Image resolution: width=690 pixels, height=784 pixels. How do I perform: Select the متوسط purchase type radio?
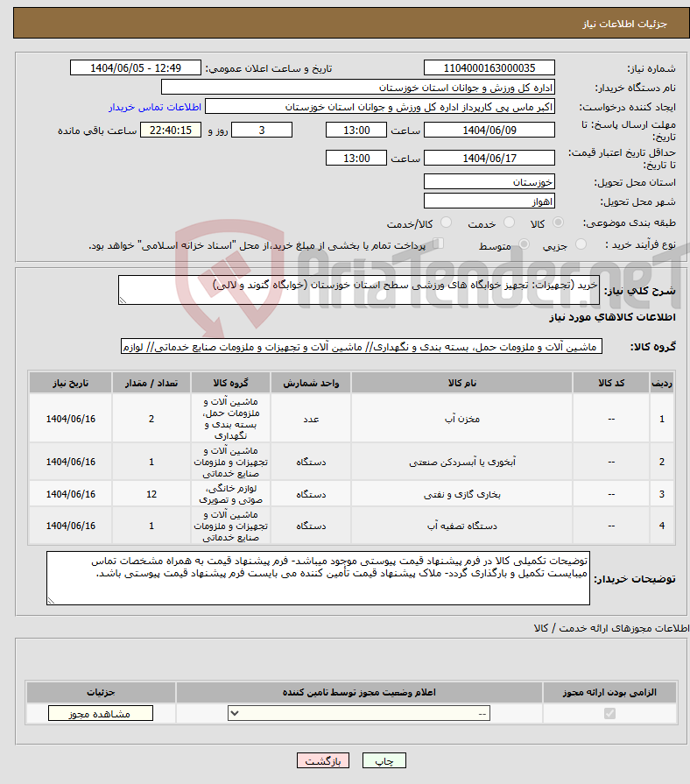[525, 244]
